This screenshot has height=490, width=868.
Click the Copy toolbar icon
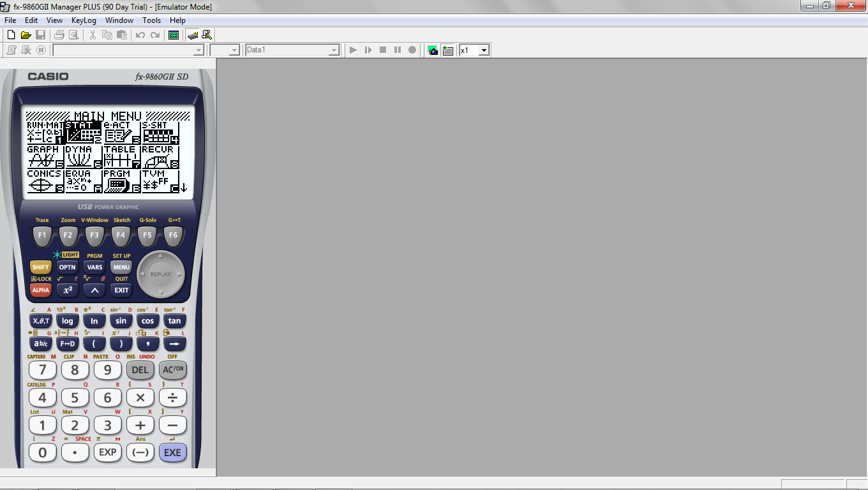tap(107, 35)
